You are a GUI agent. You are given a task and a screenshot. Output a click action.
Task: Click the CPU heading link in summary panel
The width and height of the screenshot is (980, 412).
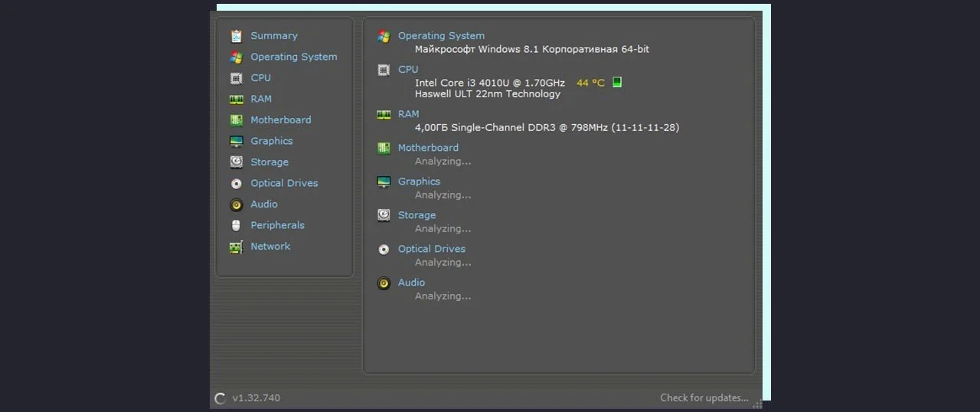point(408,70)
